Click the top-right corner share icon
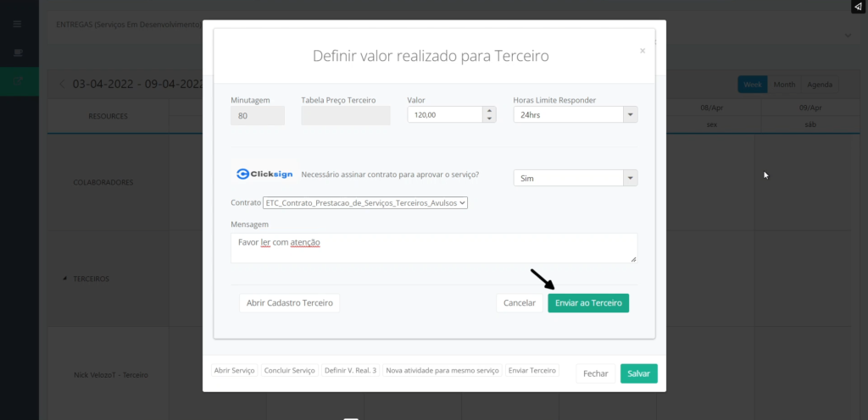The image size is (868, 420). click(x=857, y=7)
